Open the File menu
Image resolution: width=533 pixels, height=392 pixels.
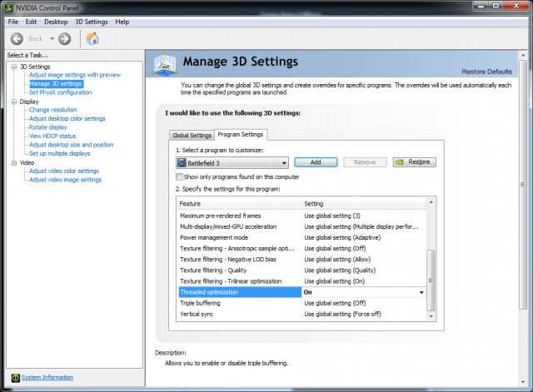pyautogui.click(x=13, y=22)
